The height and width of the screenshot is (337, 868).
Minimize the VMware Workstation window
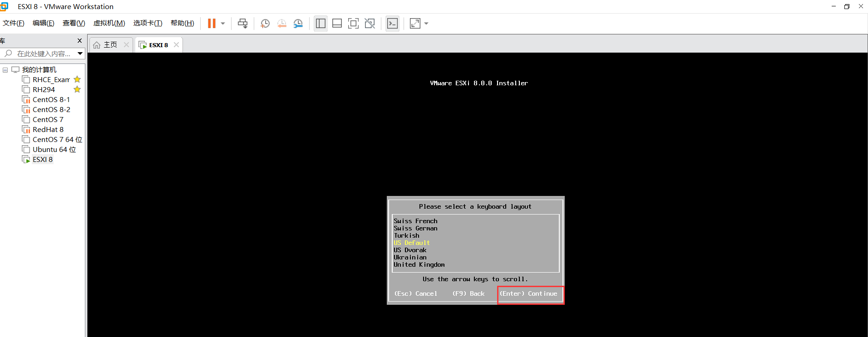[x=833, y=6]
